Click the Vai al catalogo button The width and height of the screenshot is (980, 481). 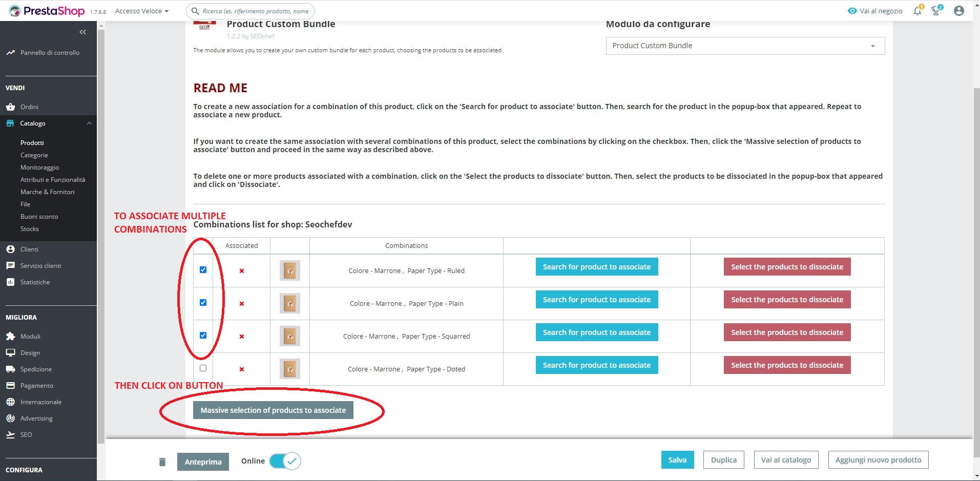tap(786, 460)
